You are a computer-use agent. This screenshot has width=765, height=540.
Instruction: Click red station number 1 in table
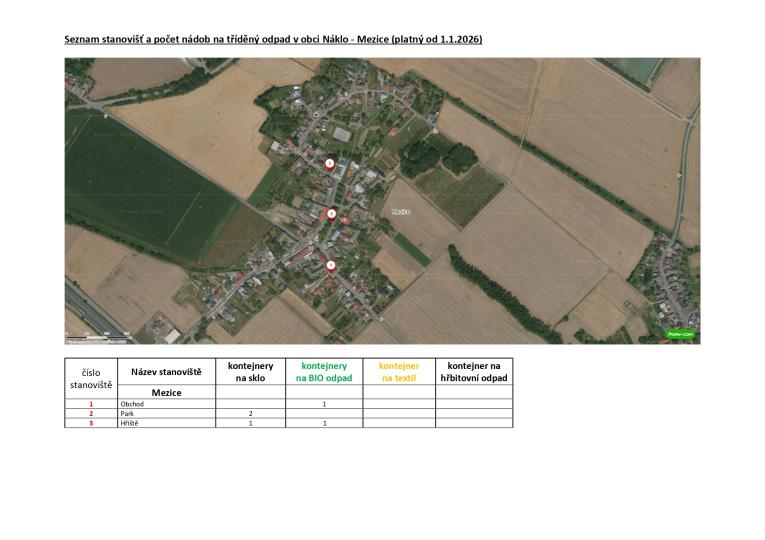click(91, 403)
